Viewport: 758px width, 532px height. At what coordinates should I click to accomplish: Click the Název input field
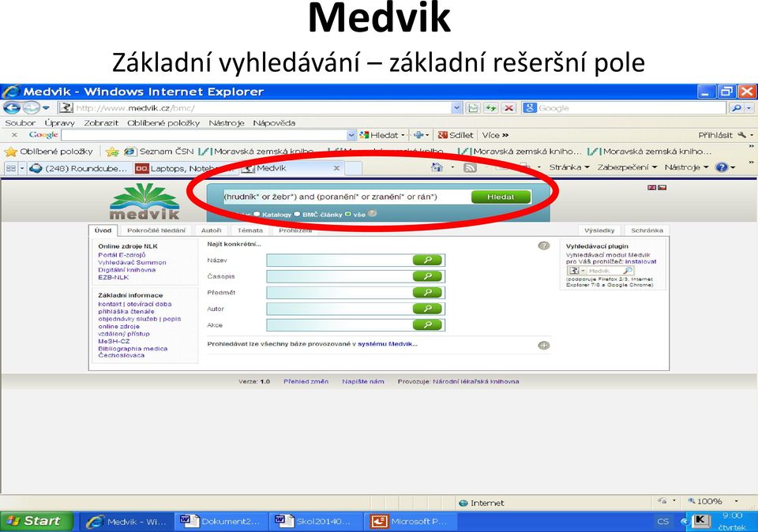point(340,260)
